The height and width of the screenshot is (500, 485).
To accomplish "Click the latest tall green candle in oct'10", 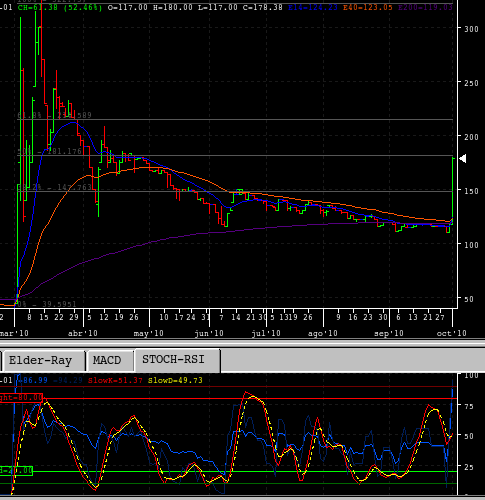I will click(453, 191).
